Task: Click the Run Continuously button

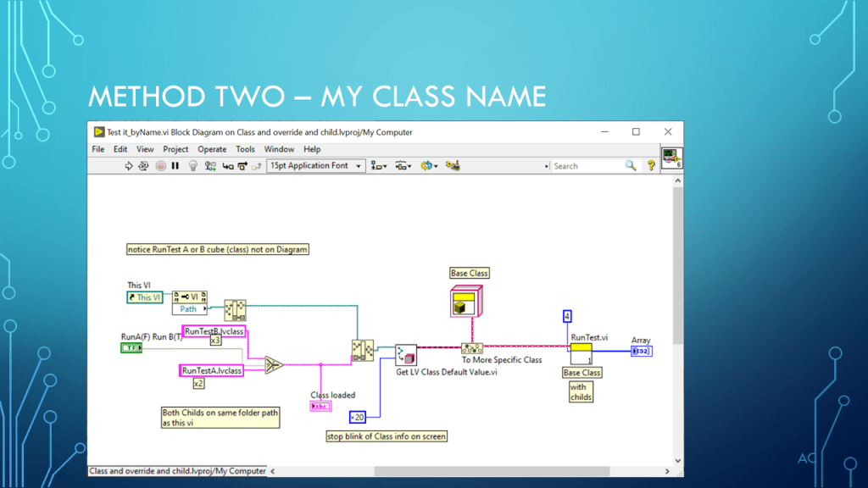Action: 144,166
